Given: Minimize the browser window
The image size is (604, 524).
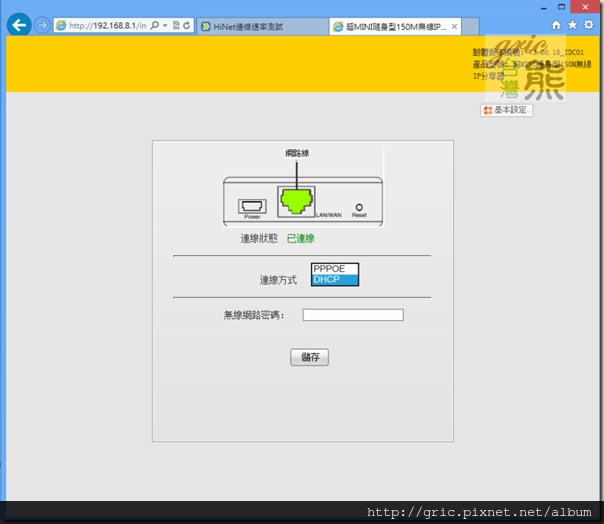Looking at the screenshot, I should pyautogui.click(x=544, y=7).
